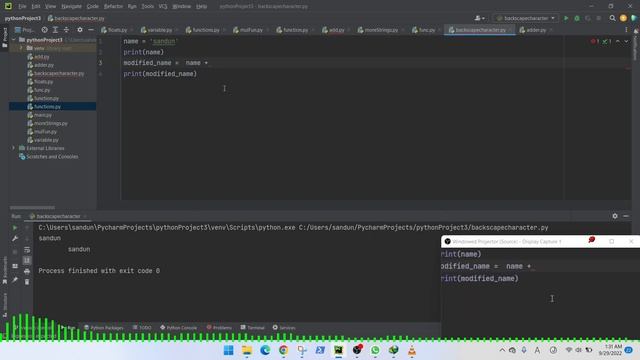Open Windows Start menu

coord(229,350)
